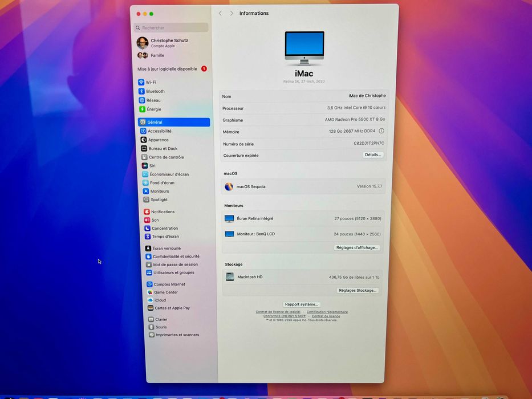
Task: Open Comptes Internet icon
Action: point(149,284)
